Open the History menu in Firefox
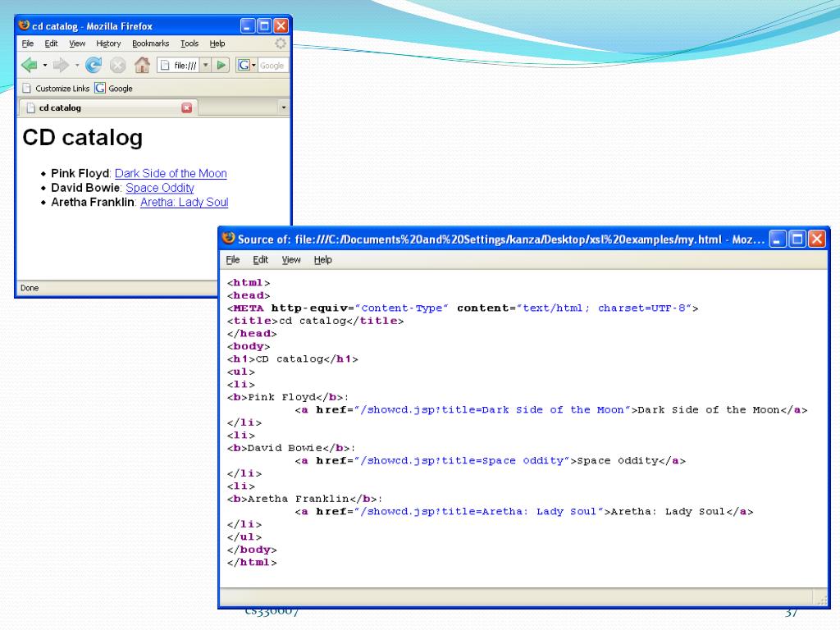The image size is (840, 630). (x=108, y=43)
